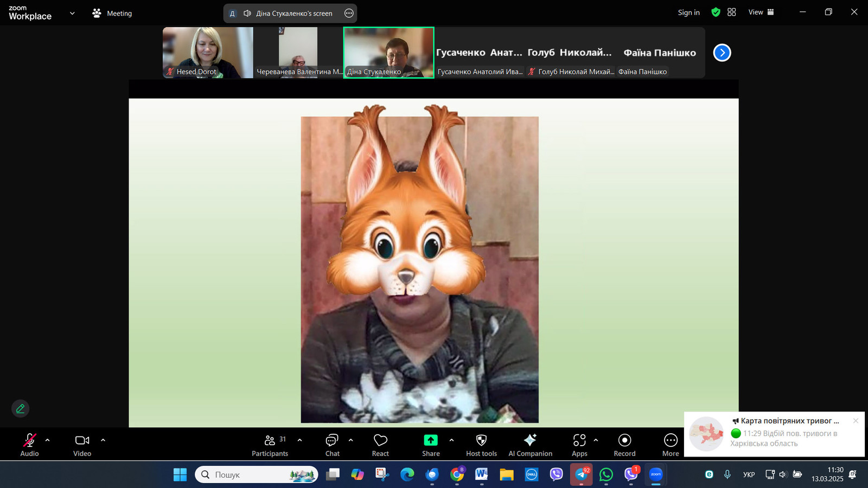Minimize the Zoom meeting window
Screen dimensions: 868x488
point(803,12)
